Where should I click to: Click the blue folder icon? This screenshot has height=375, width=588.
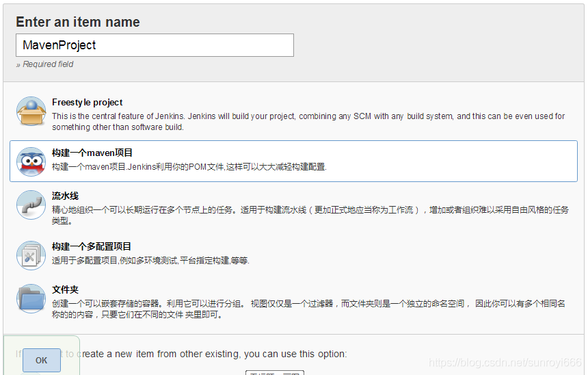[x=31, y=299]
